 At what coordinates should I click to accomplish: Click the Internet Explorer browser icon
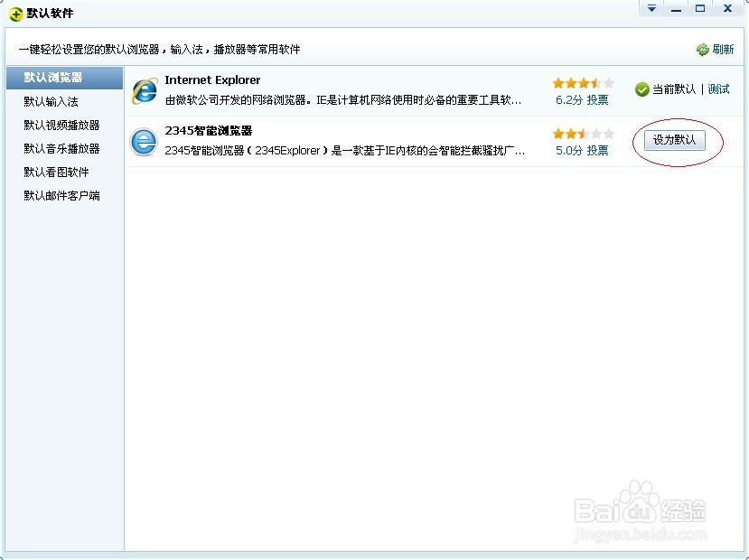pos(144,90)
